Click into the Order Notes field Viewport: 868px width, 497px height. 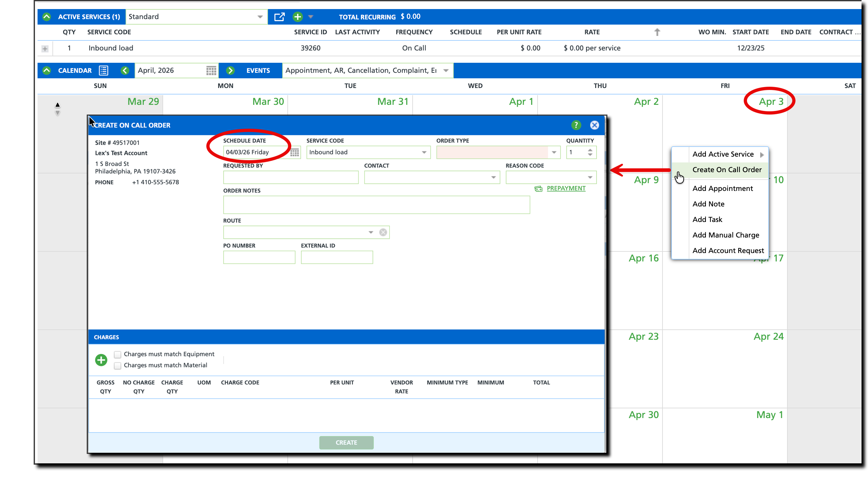click(376, 205)
